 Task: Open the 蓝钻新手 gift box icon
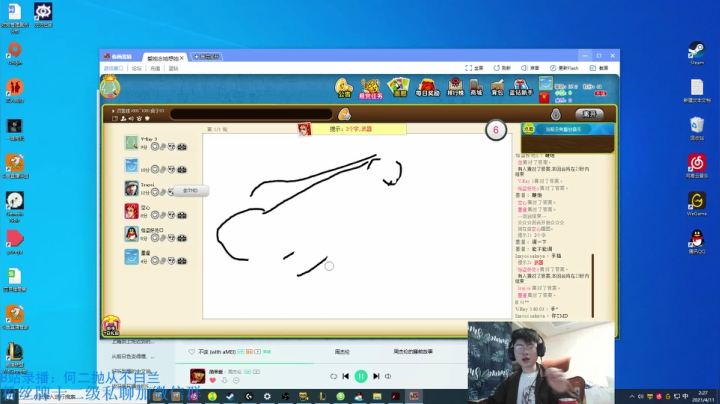[521, 87]
